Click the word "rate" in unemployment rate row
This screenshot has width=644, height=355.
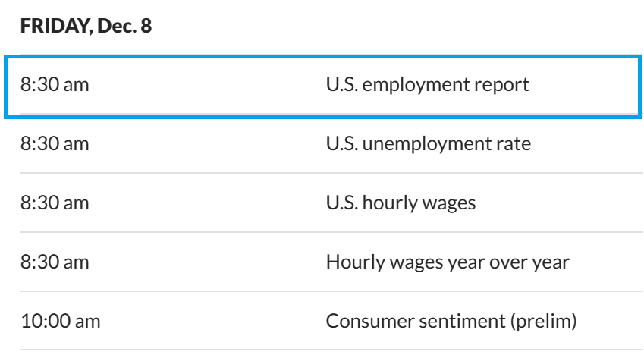514,143
